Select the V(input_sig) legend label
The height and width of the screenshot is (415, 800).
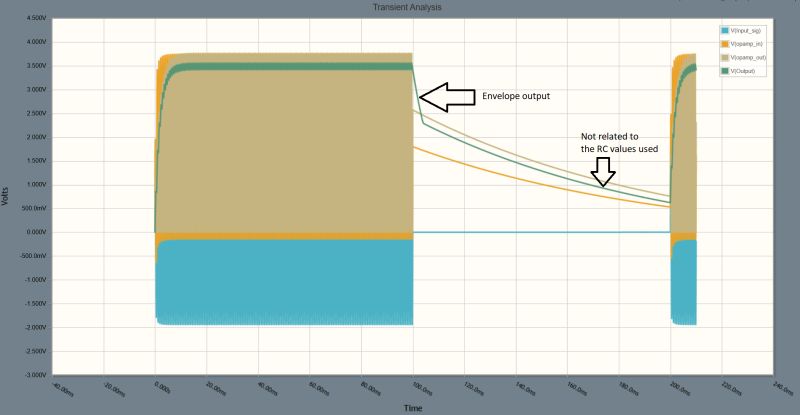(x=745, y=31)
